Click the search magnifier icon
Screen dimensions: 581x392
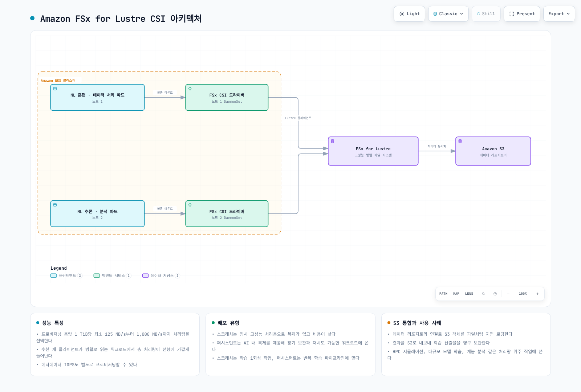(483, 294)
